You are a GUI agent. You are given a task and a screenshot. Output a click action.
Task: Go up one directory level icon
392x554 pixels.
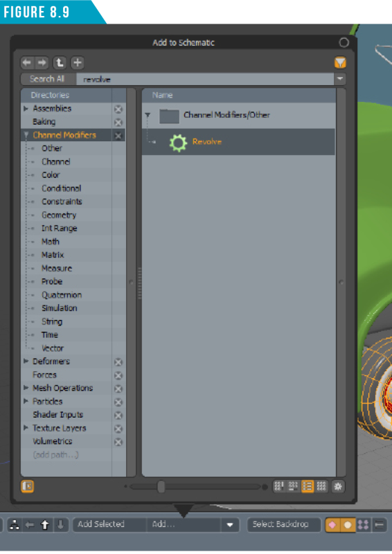tap(60, 63)
